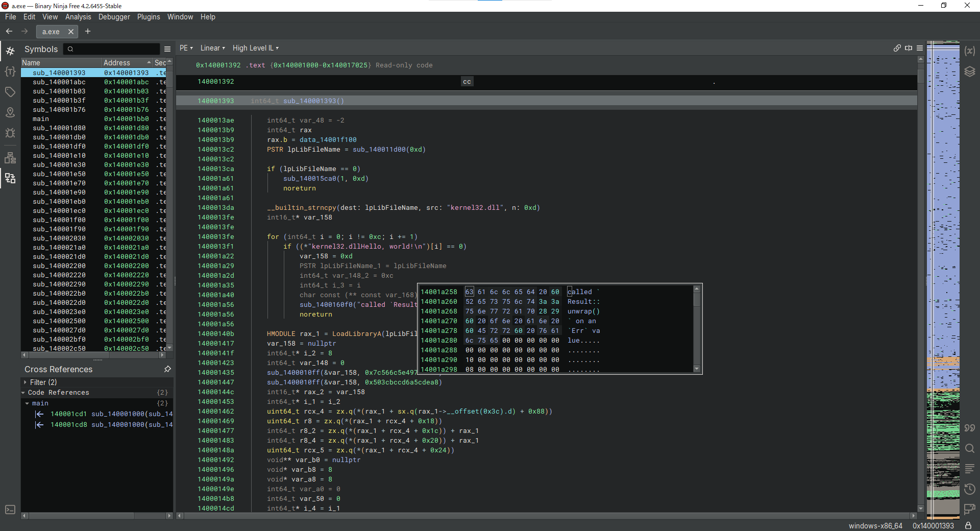The image size is (980, 531).
Task: Open the Help menu
Action: pos(208,17)
